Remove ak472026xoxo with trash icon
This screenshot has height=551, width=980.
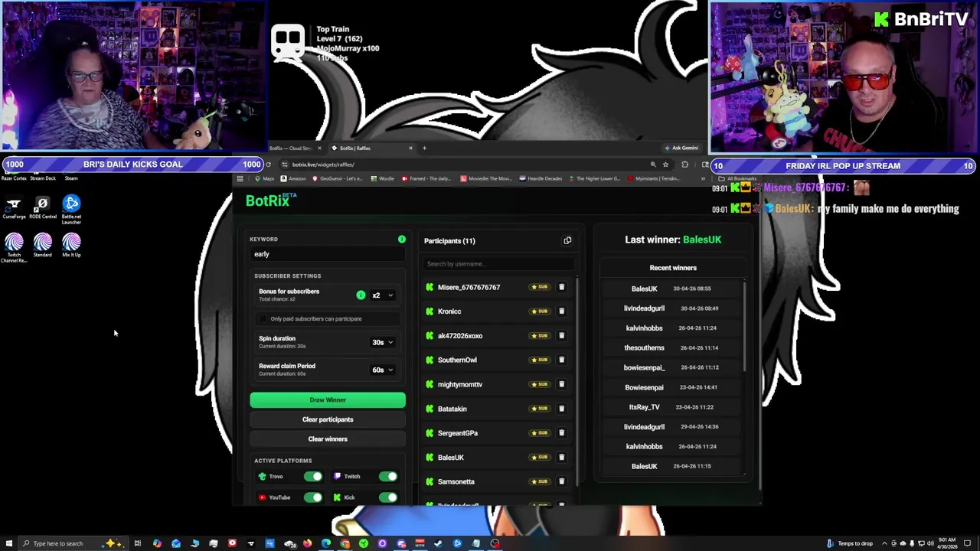pyautogui.click(x=561, y=336)
